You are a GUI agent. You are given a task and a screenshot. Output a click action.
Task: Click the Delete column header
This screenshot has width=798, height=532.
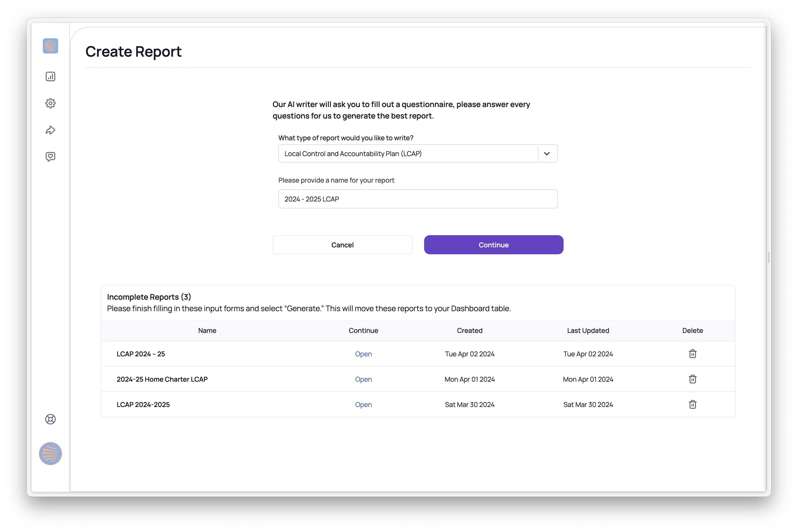(693, 331)
